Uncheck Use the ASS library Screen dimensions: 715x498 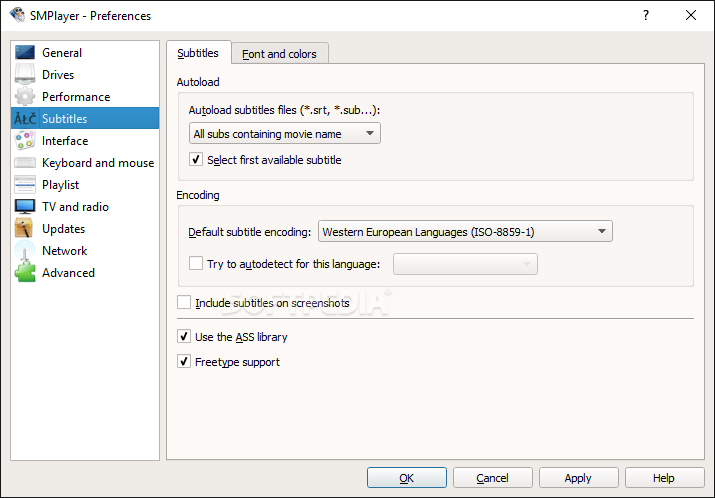click(184, 337)
